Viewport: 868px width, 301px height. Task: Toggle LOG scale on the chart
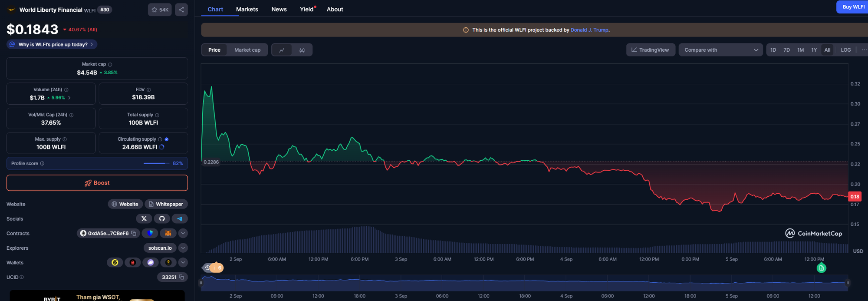click(845, 50)
